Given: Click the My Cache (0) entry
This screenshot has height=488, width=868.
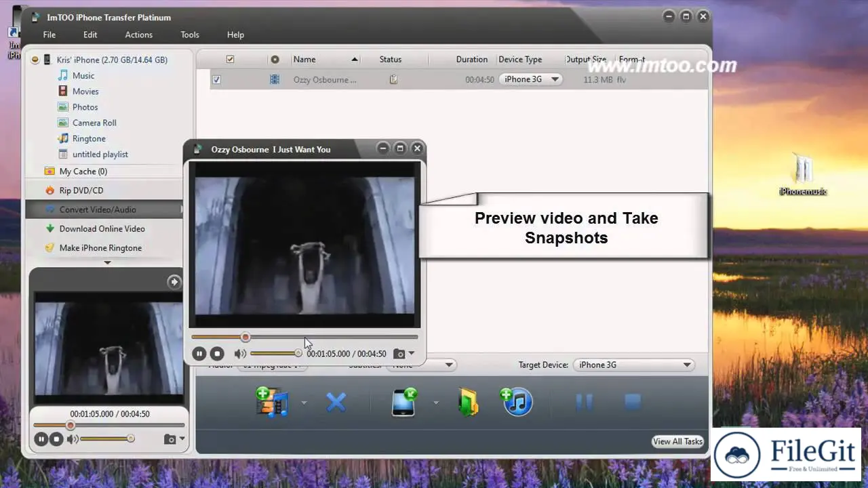Looking at the screenshot, I should 83,171.
